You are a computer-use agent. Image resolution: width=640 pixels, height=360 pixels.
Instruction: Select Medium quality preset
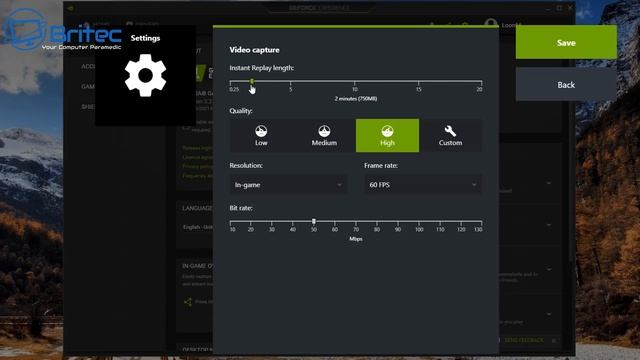coord(324,136)
